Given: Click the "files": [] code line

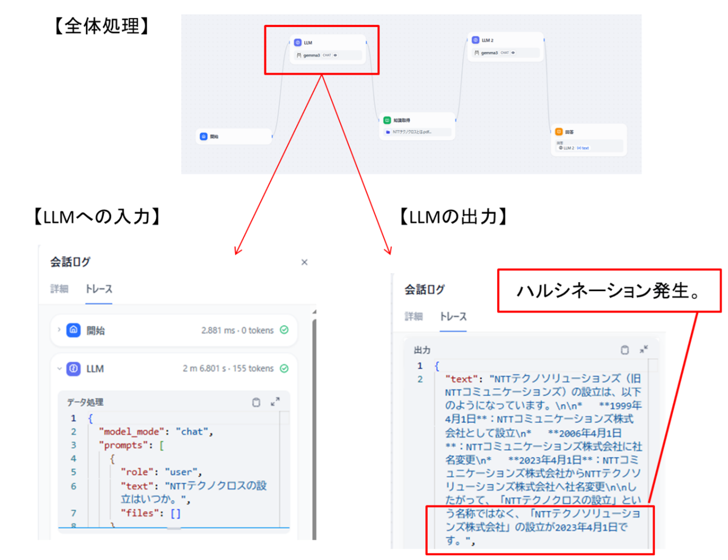Looking at the screenshot, I should click(150, 513).
